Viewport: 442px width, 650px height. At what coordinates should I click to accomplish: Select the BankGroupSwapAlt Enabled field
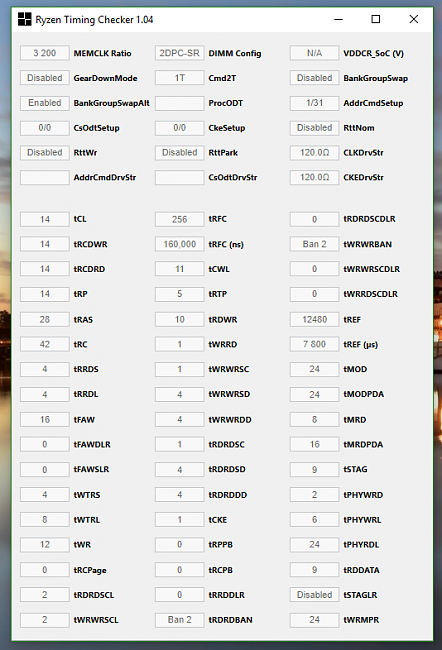(x=45, y=103)
